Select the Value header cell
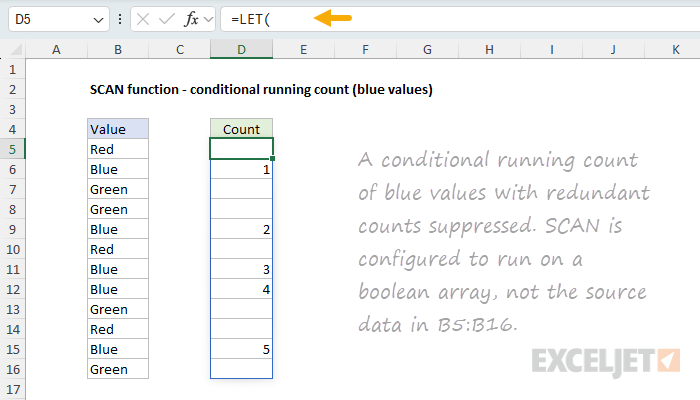700x400 pixels. click(118, 129)
